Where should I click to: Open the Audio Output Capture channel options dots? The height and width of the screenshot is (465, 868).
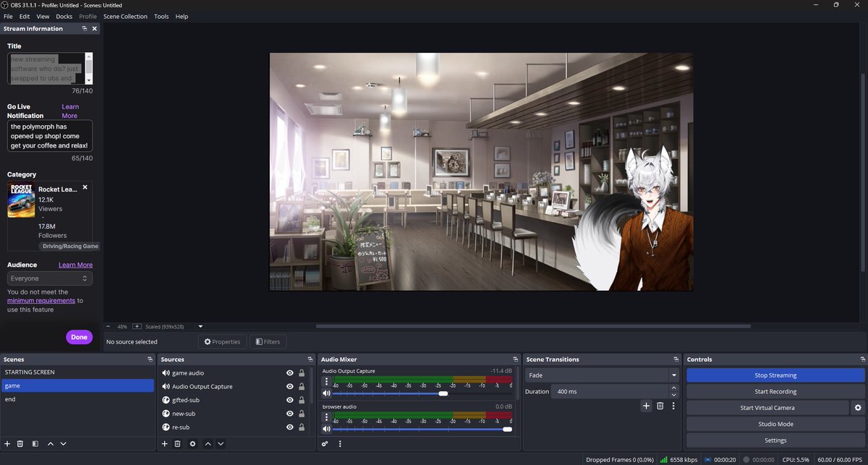pyautogui.click(x=326, y=381)
